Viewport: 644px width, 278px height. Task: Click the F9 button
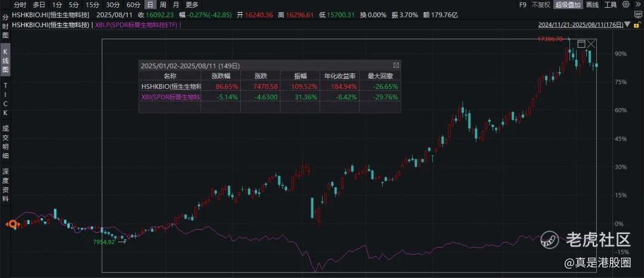[523, 5]
